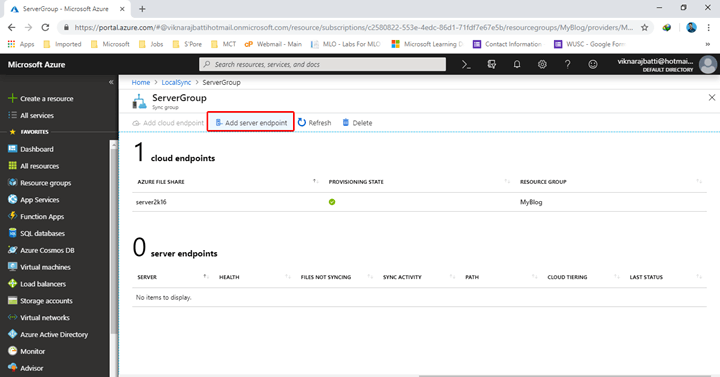This screenshot has height=377, width=720.
Task: Open Monitor
Action: tap(26, 351)
